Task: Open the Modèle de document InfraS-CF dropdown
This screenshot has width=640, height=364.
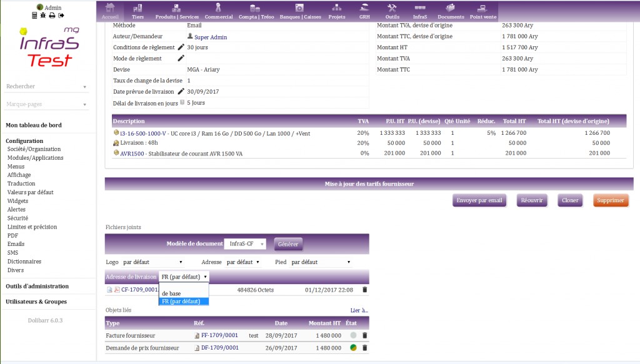Action: pos(245,243)
